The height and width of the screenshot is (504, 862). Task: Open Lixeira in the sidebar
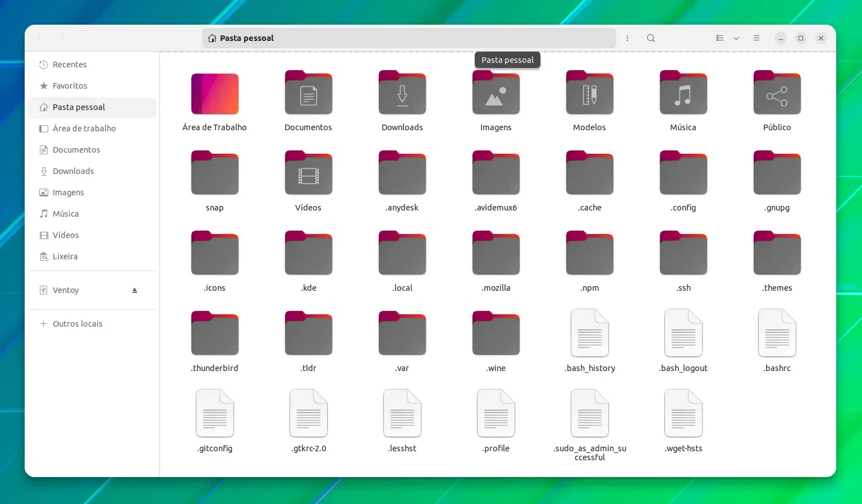pyautogui.click(x=92, y=256)
